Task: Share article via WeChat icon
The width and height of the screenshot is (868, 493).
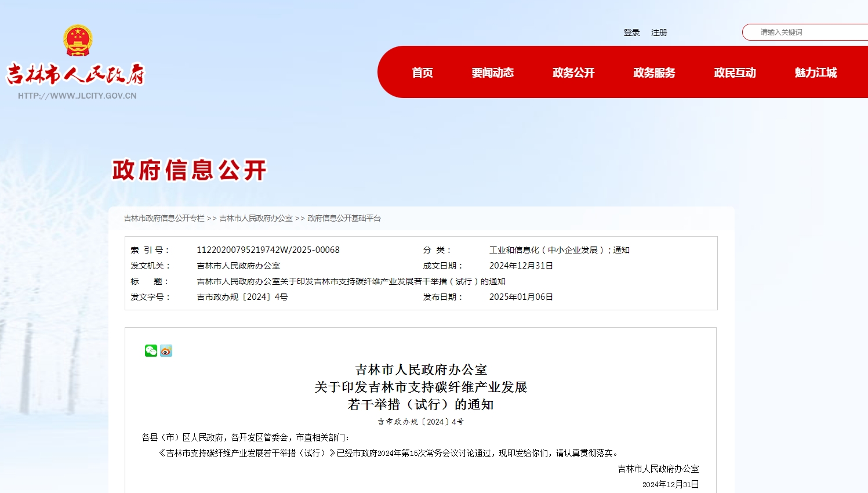Action: coord(151,351)
